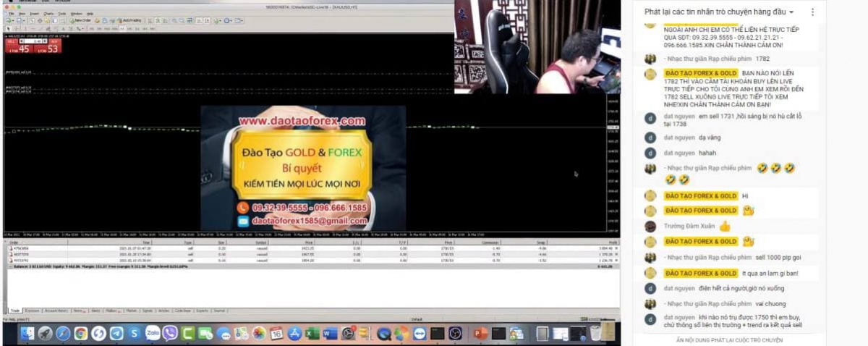Select the cursor arrow tool in drawing toolbar
The width and height of the screenshot is (868, 346).
8,28
